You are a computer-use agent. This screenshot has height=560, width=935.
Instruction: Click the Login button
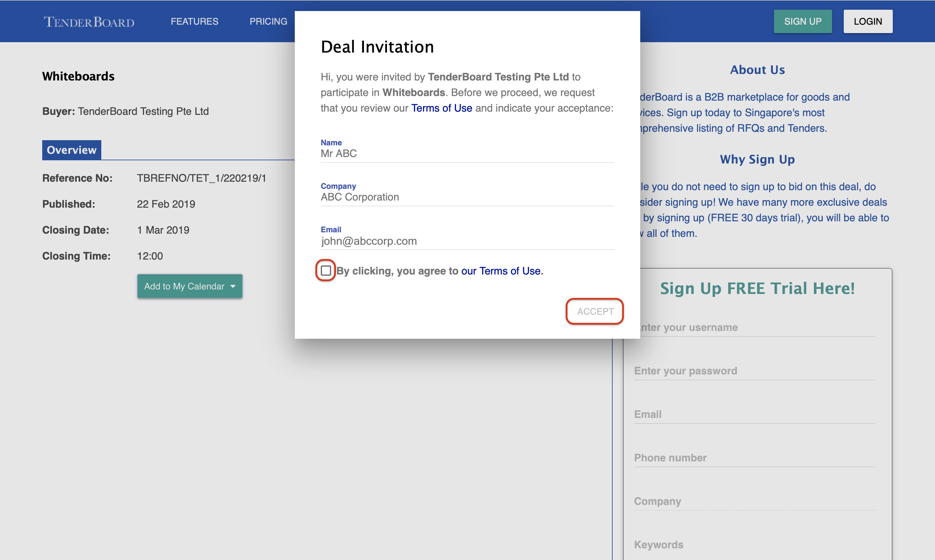click(867, 21)
